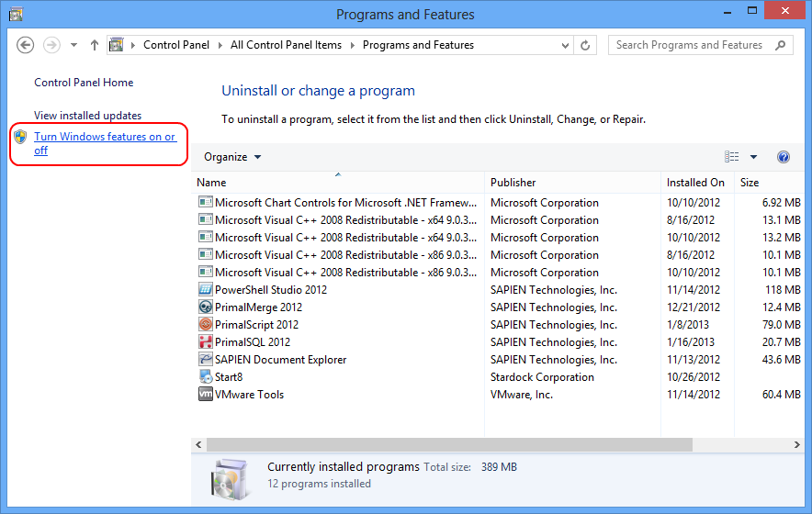Click the window title bar system icon

point(16,14)
